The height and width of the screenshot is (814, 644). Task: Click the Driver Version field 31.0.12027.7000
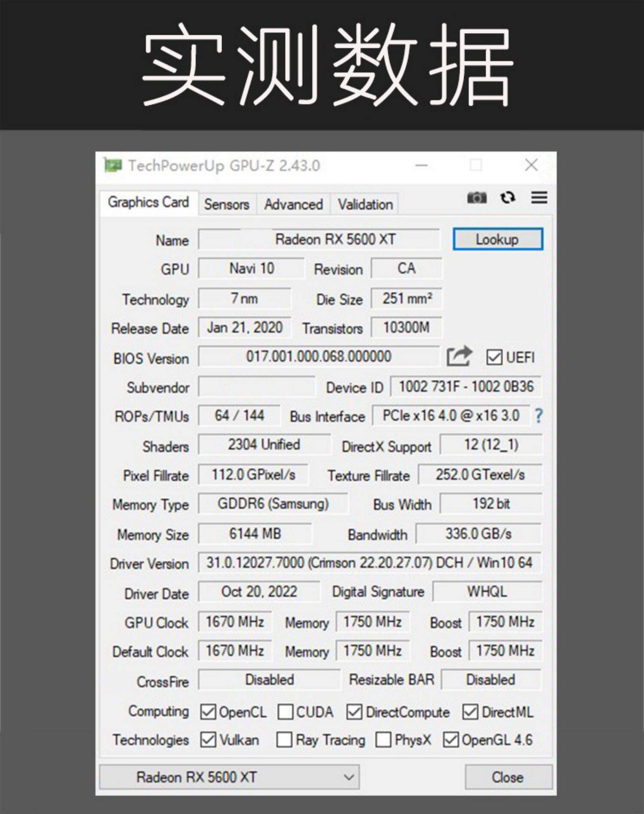point(370,563)
